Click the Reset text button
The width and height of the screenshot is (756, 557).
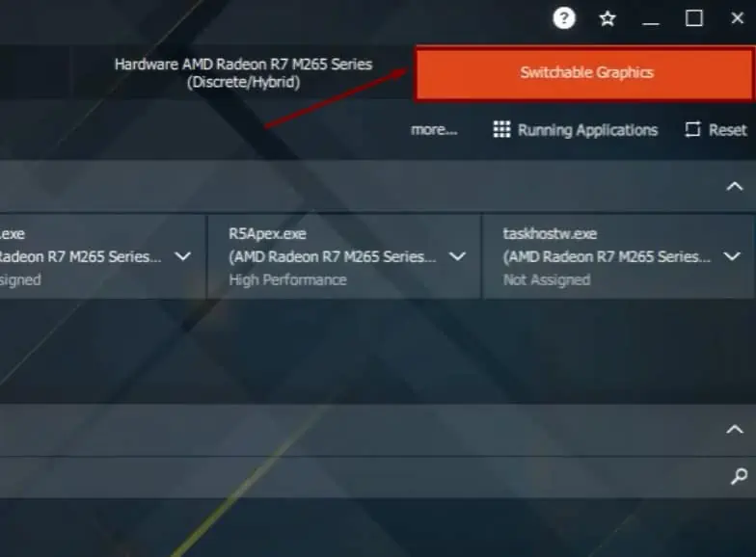pyautogui.click(x=727, y=129)
